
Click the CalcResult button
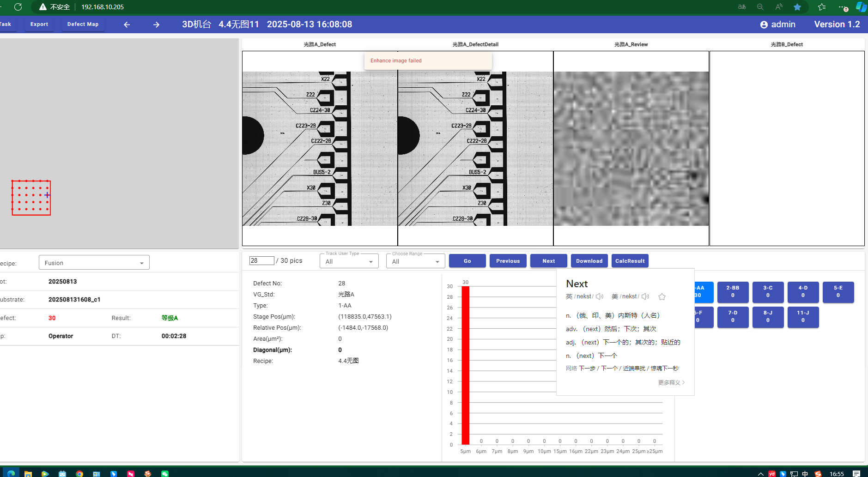click(x=630, y=261)
